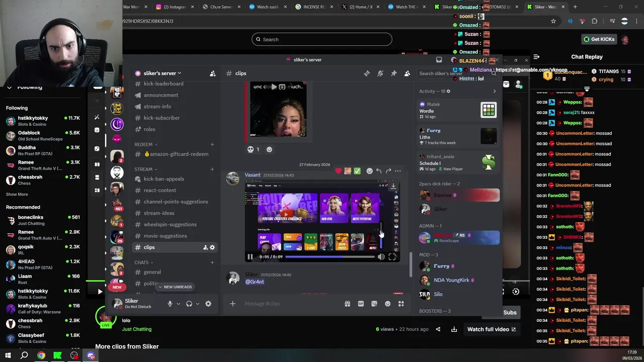Add heart reaction on Vasant's message
Image resolution: width=644 pixels, height=362 pixels.
click(x=339, y=171)
